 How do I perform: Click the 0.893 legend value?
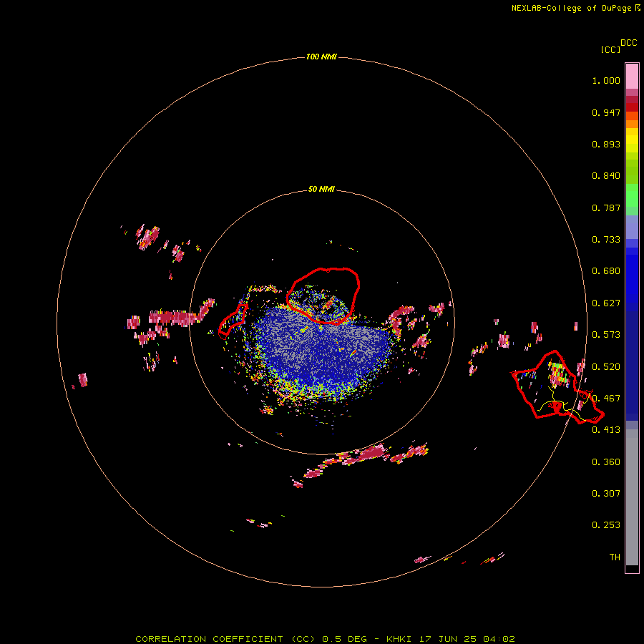point(606,144)
